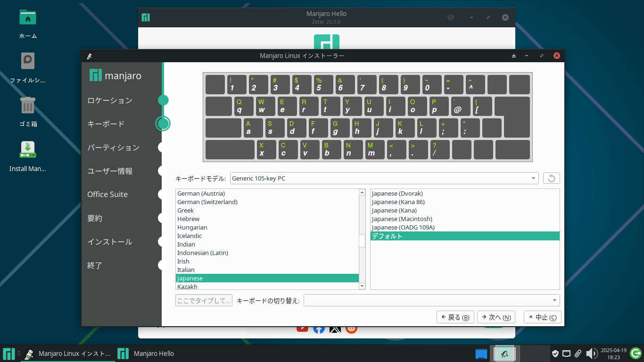This screenshot has height=362, width=644.
Task: Choose the Hebrew keyboard layout
Action: coord(267,219)
